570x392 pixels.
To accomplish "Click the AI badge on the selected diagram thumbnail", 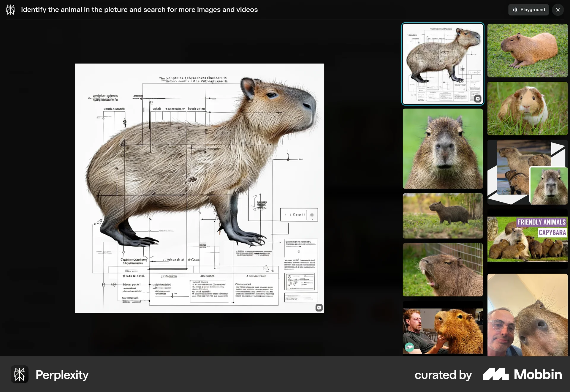I will (x=478, y=99).
